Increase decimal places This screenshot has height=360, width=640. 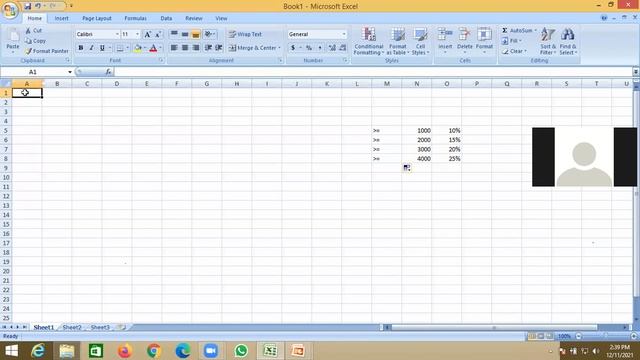click(x=332, y=48)
